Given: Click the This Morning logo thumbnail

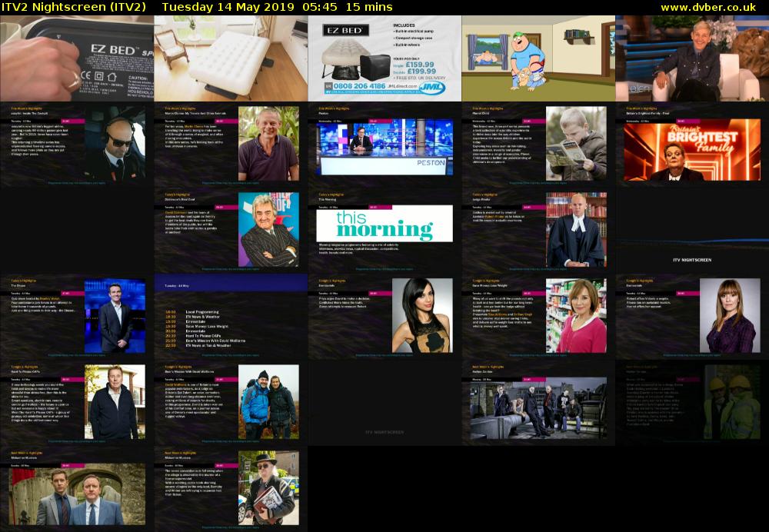Looking at the screenshot, I should [384, 231].
